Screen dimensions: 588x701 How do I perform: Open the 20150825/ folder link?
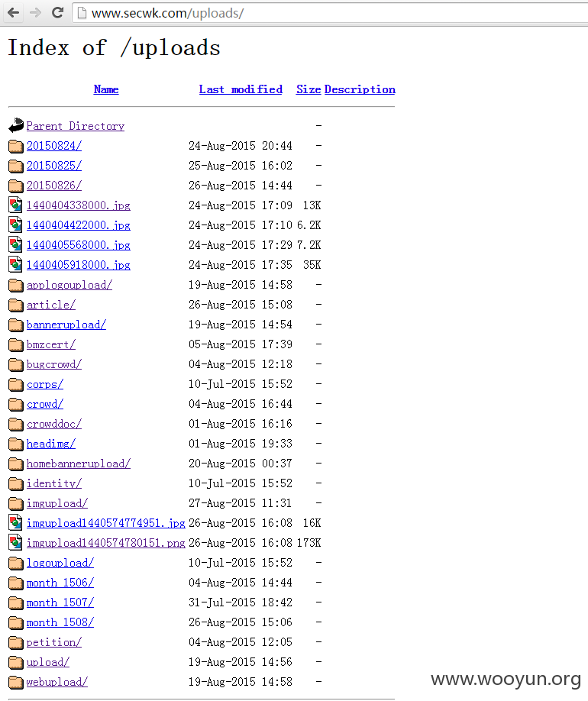coord(54,166)
